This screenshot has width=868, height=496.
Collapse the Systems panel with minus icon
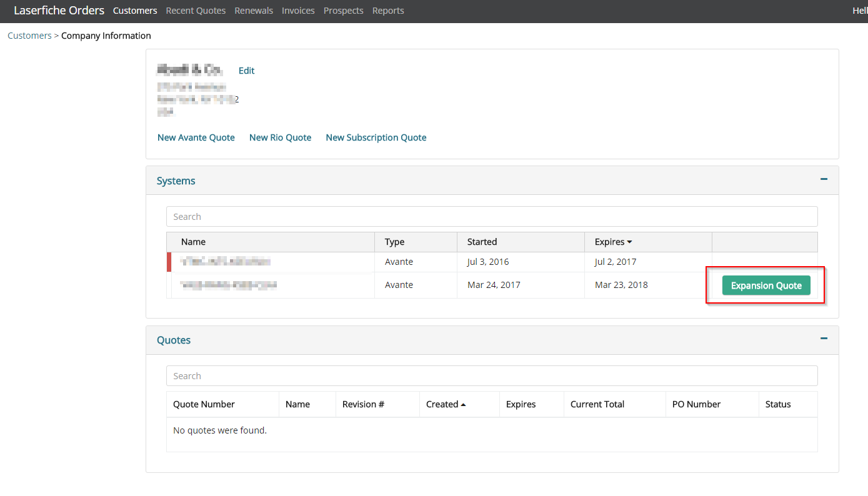coord(824,179)
